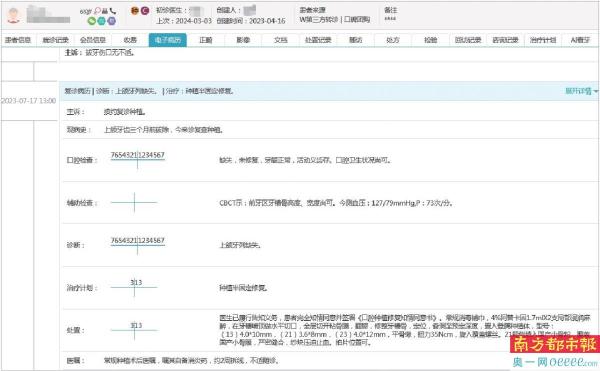Click the pink magnifier icon beside patient name
The image size is (600, 371).
[x=98, y=11]
